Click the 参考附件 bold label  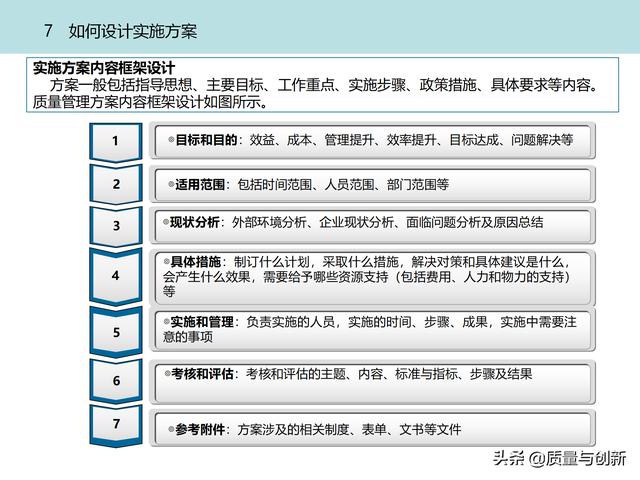click(200, 429)
